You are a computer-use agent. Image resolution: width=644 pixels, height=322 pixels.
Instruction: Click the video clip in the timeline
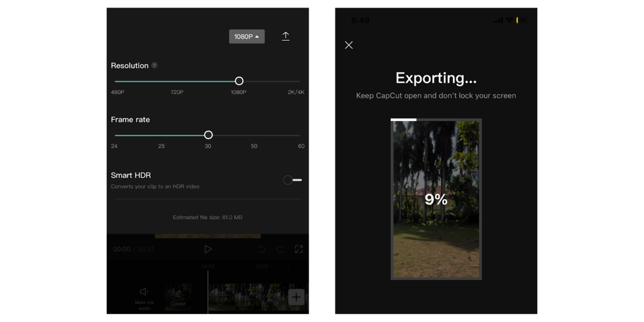pos(247,296)
